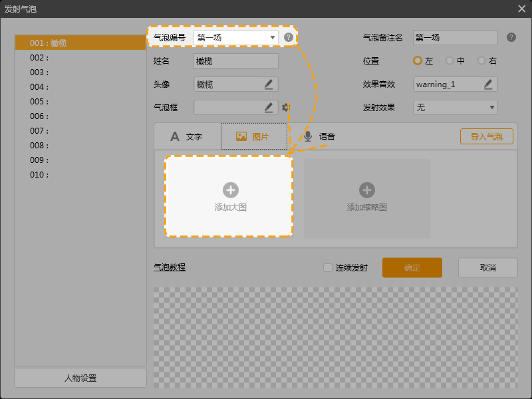Switch to the 文字 tab
The width and height of the screenshot is (532, 399).
pyautogui.click(x=187, y=136)
